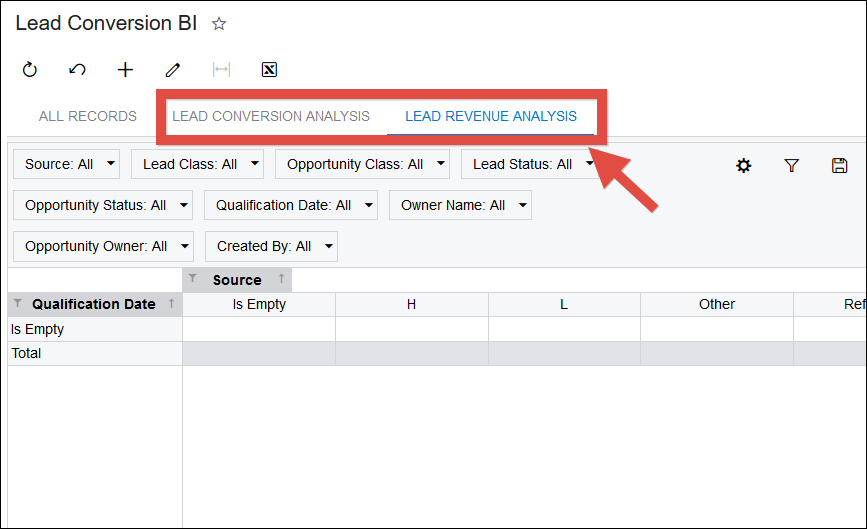
Task: Switch to the All Records tab
Action: click(x=88, y=117)
